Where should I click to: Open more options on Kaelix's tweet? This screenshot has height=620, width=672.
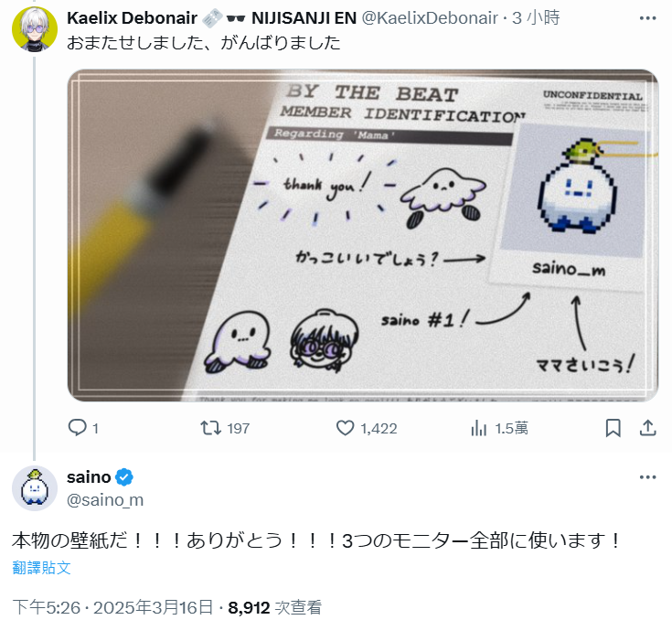pyautogui.click(x=647, y=18)
